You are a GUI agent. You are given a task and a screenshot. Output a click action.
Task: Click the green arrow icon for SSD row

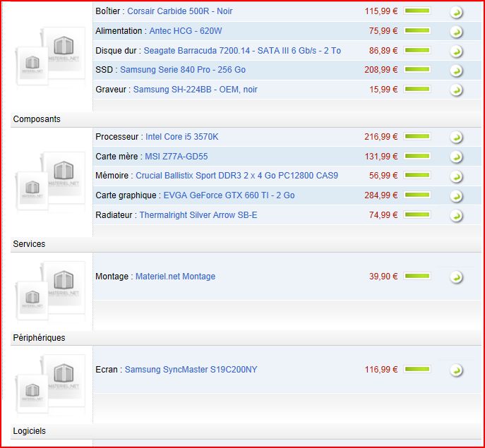click(x=456, y=71)
